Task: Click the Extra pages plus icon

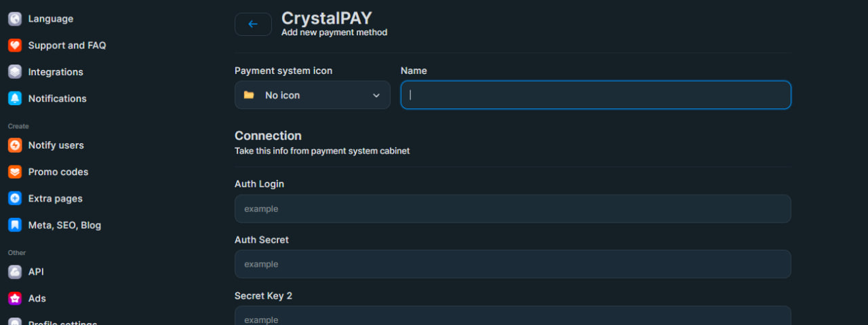Action: click(15, 199)
